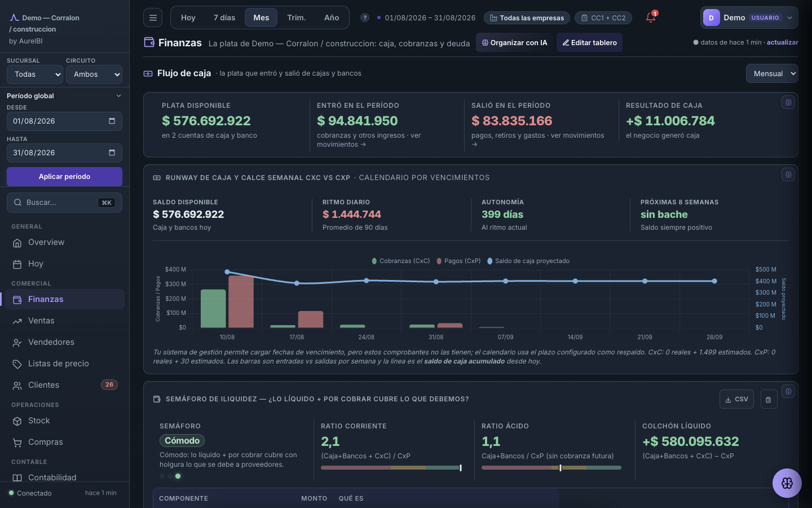This screenshot has height=508, width=812.
Task: Click the Cómodo semáforo badge
Action: click(x=182, y=441)
